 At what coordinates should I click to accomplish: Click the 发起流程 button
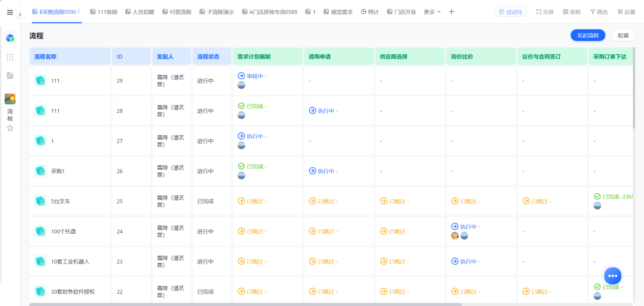[x=588, y=35]
